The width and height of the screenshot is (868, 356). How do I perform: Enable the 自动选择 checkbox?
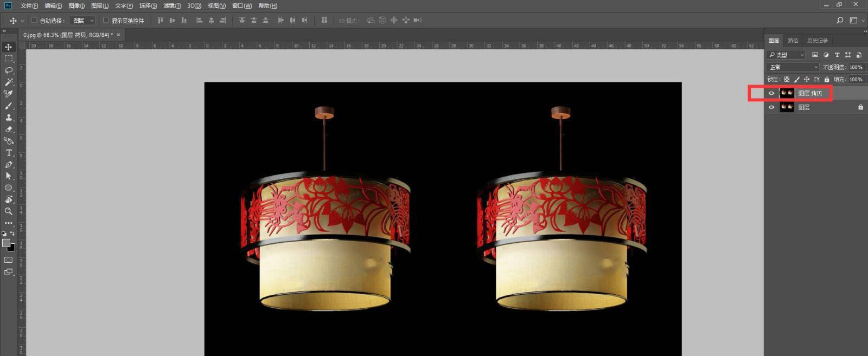[x=34, y=21]
